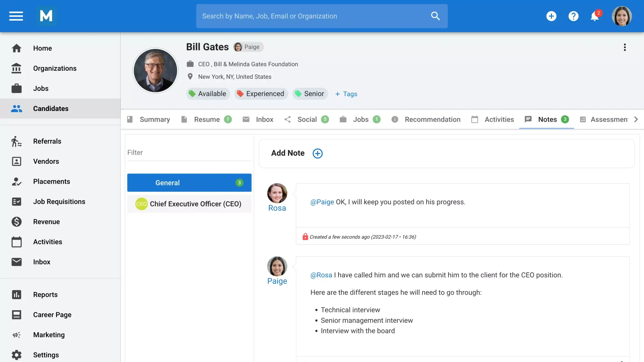Open the hamburger navigation menu
644x362 pixels.
click(16, 16)
